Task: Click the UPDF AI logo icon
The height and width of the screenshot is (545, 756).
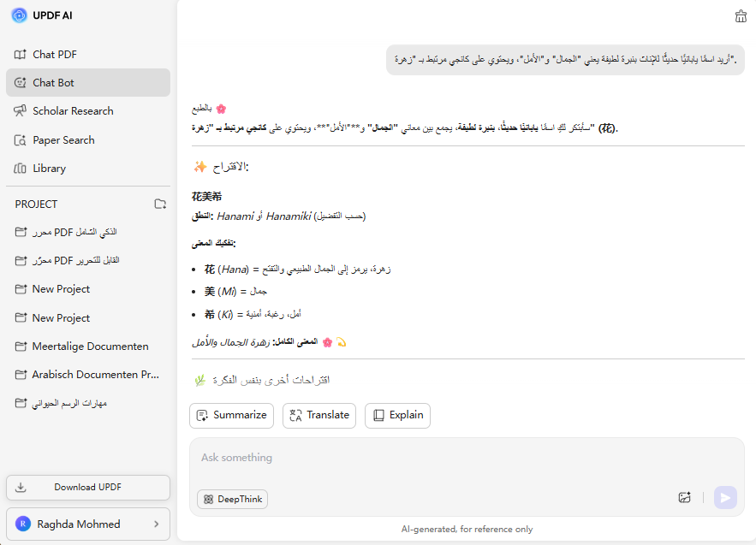Action: pyautogui.click(x=19, y=15)
